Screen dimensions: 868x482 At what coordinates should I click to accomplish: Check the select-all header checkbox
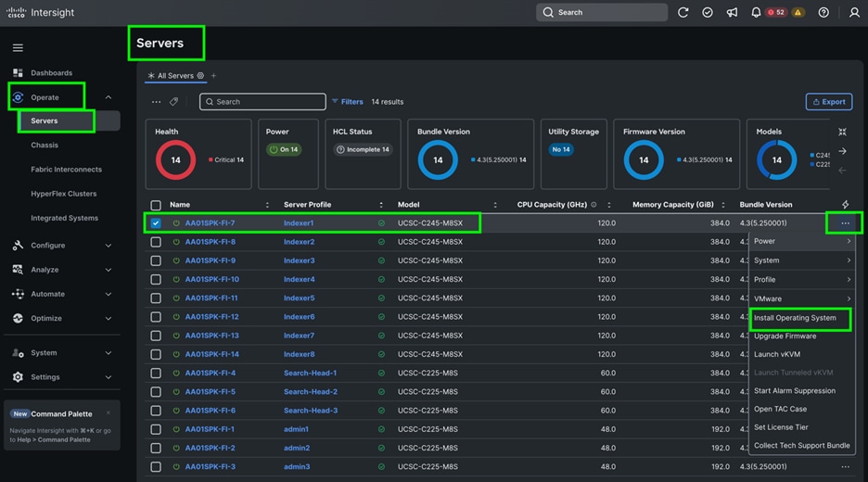(156, 205)
